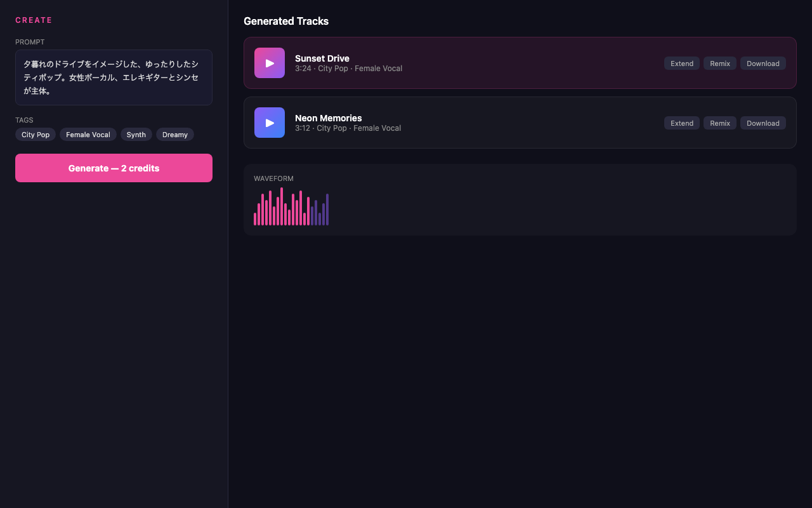Click inside the prompt text field
The image size is (812, 508).
pyautogui.click(x=114, y=77)
